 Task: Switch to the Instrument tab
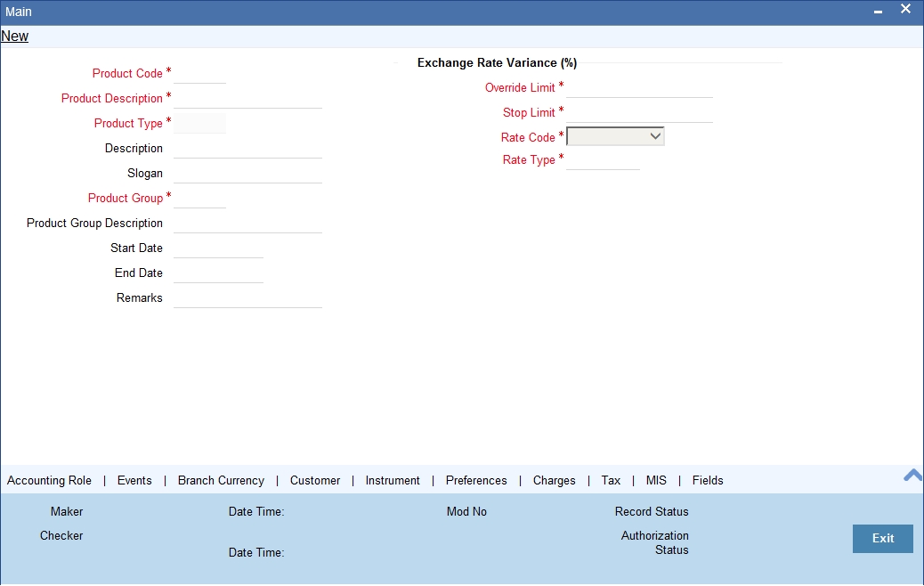(392, 480)
